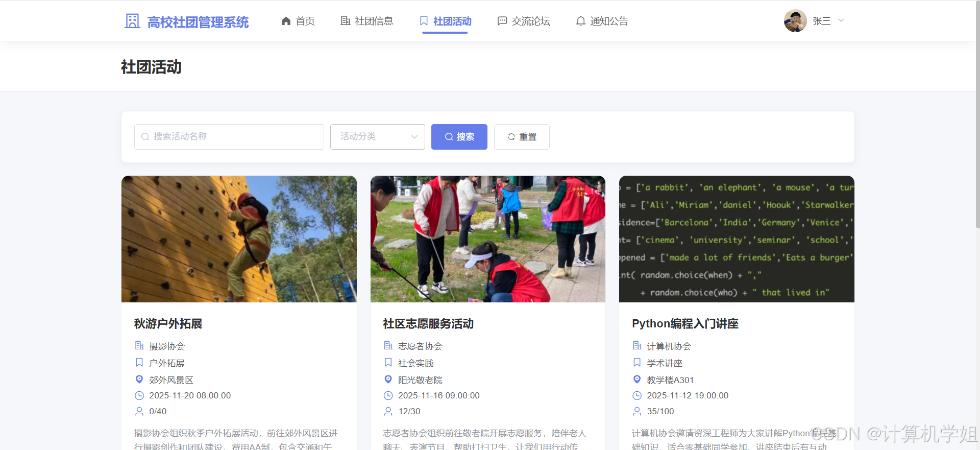Click the location pin icon beside 教学楼A301

(x=637, y=380)
